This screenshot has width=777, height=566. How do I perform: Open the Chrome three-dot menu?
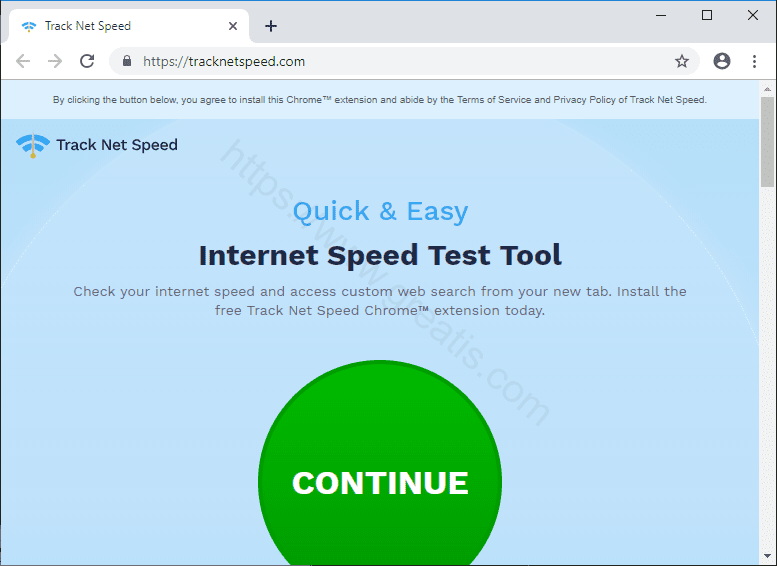pyautogui.click(x=753, y=61)
